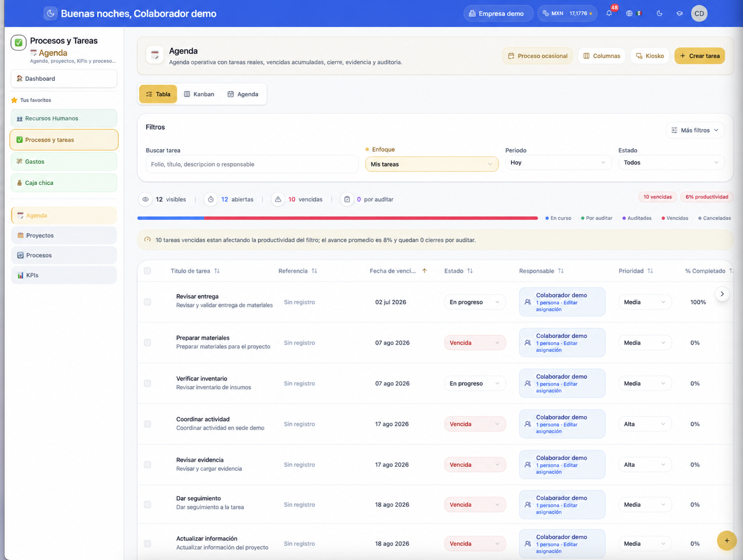Open Proyectos in the sidebar
The image size is (743, 560).
coord(64,236)
